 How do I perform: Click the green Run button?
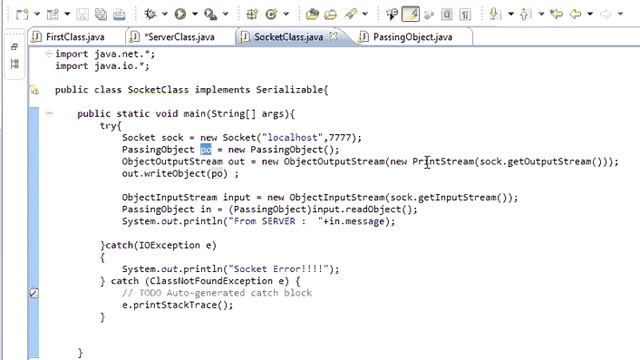pyautogui.click(x=180, y=14)
